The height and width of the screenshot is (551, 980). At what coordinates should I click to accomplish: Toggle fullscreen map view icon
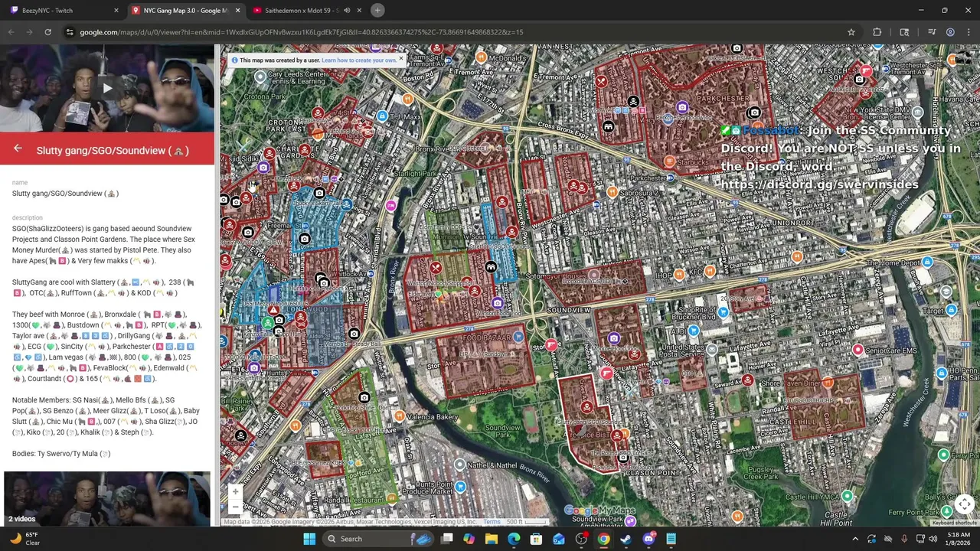pyautogui.click(x=964, y=504)
